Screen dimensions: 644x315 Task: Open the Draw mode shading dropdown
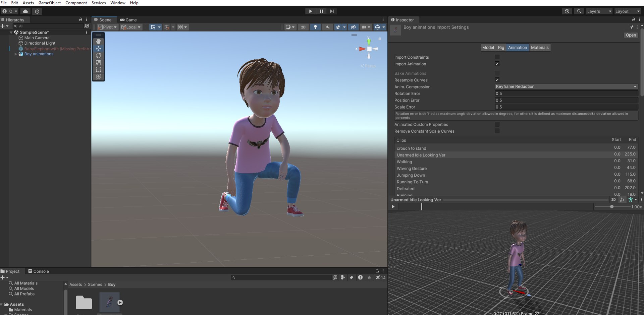(x=290, y=27)
